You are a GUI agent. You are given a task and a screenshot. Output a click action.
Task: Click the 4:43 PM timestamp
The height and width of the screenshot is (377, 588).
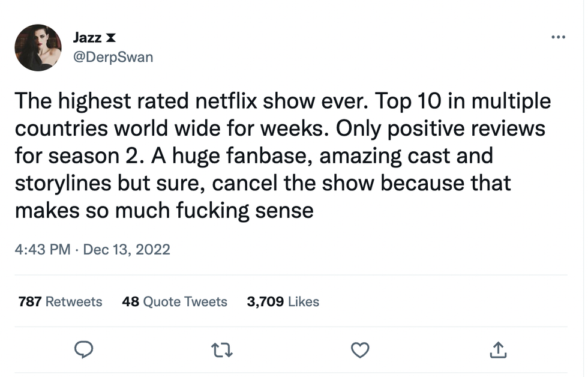[x=42, y=249]
